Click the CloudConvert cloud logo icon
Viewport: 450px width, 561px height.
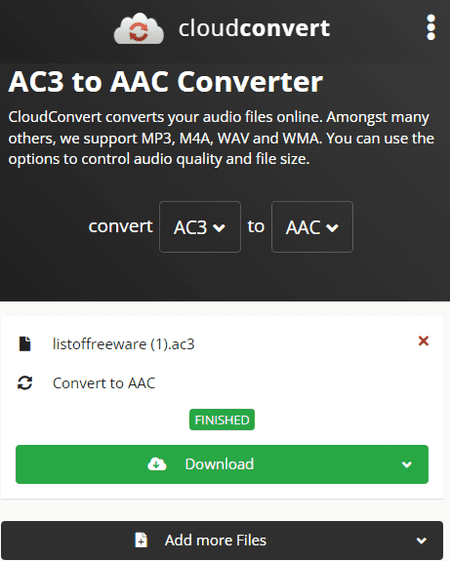pyautogui.click(x=139, y=29)
